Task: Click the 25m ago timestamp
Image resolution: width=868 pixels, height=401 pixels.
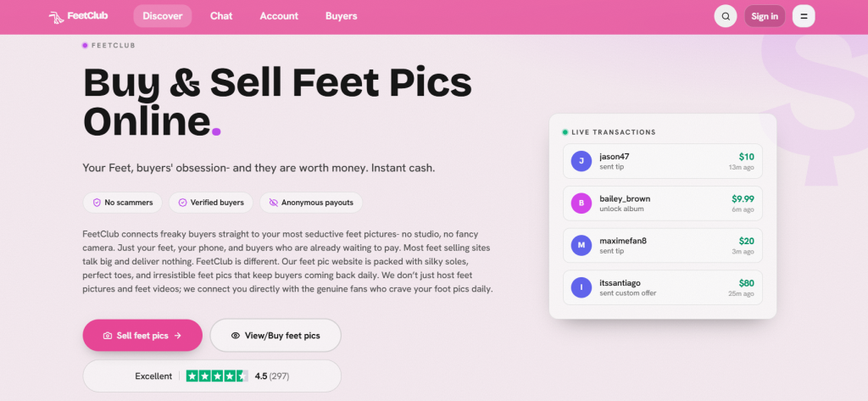Action: click(741, 293)
